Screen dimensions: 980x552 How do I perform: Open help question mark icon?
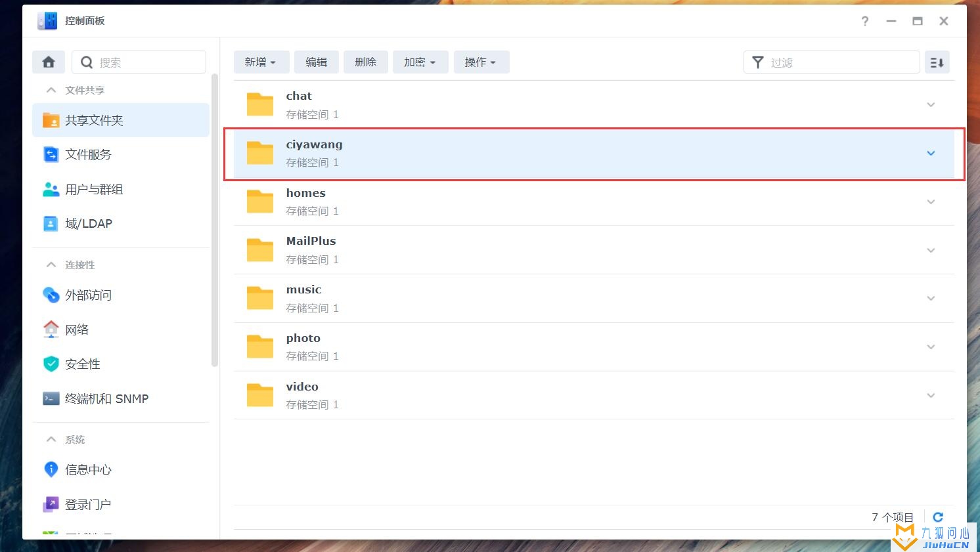865,21
